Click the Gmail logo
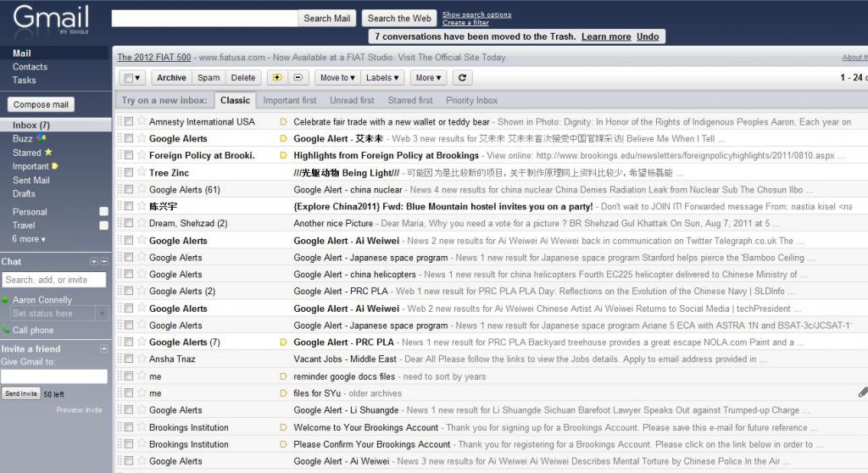Viewport: 868px width, 473px height. tap(50, 19)
